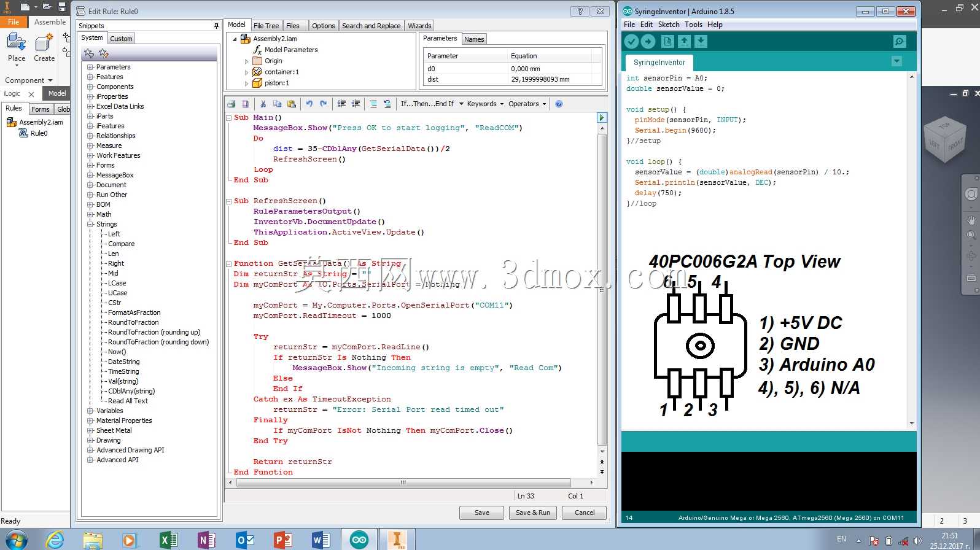980x550 pixels.
Task: Select the CDblAny(string) snippet
Action: click(131, 391)
